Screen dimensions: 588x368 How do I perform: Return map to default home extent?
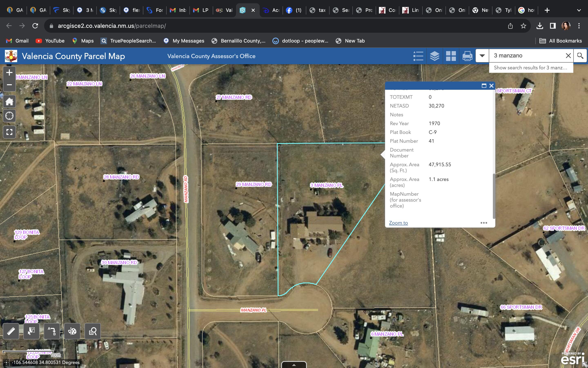[x=9, y=101]
